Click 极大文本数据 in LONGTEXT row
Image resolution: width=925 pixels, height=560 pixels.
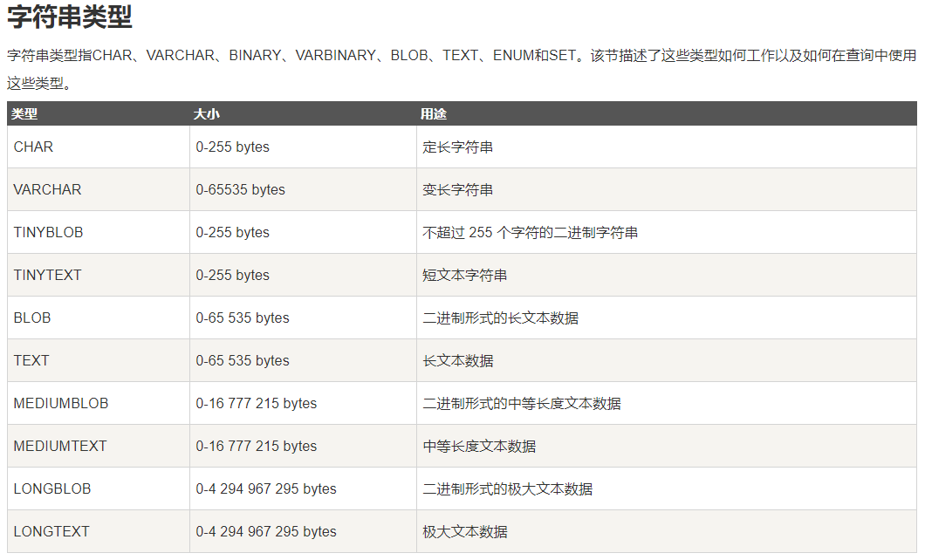(465, 532)
